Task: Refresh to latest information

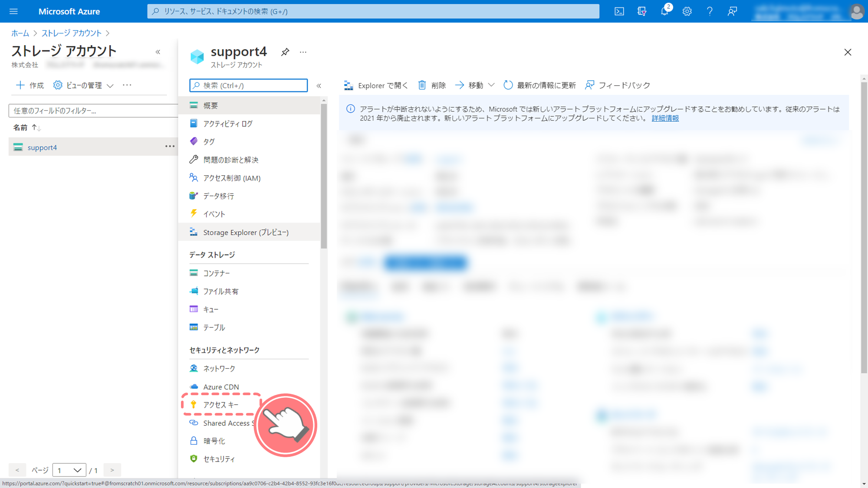Action: 539,85
